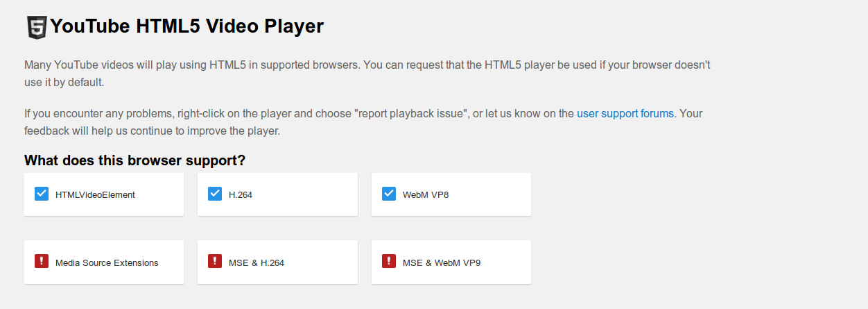Click the sentence "feedback will help us continue"
868x309 pixels.
pos(152,131)
